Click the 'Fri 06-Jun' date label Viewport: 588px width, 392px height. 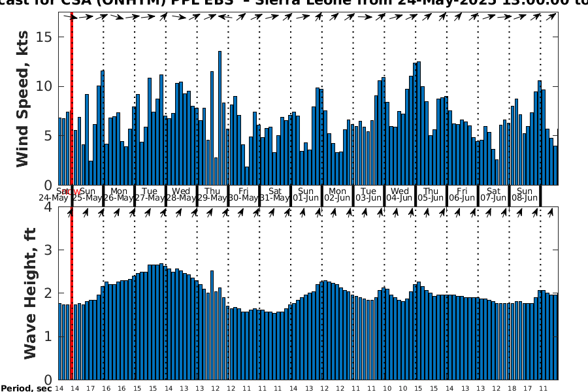(x=462, y=194)
